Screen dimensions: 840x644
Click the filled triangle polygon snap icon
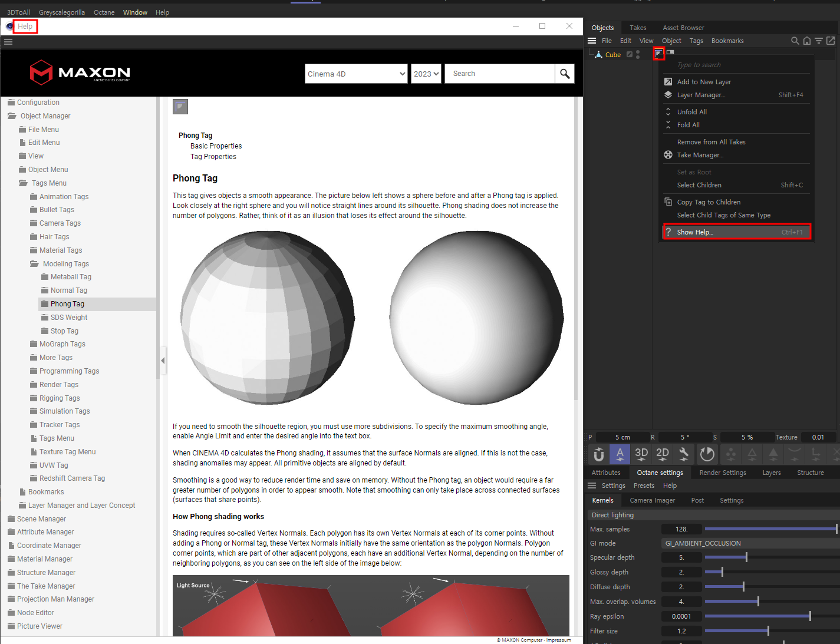pos(773,454)
